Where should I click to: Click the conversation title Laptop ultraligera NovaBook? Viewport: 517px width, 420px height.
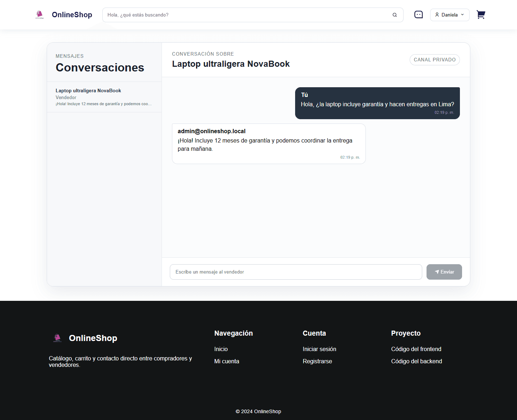pyautogui.click(x=231, y=64)
